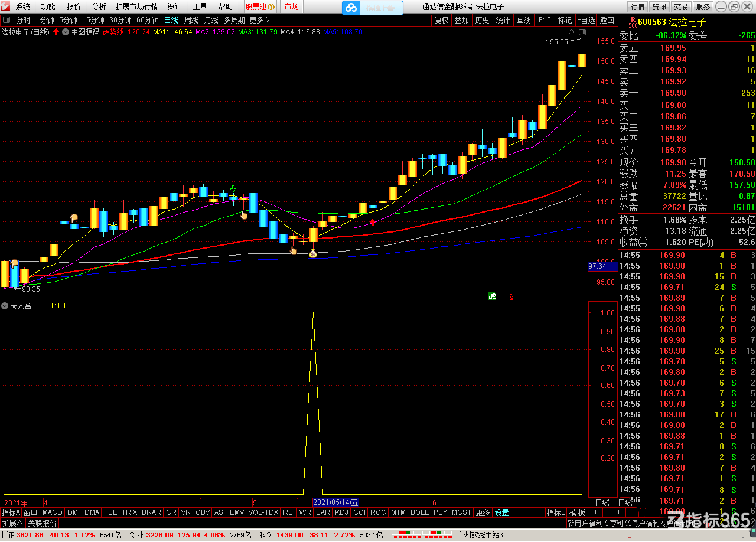Open the 报价 menu
The image size is (756, 542).
(x=74, y=7)
